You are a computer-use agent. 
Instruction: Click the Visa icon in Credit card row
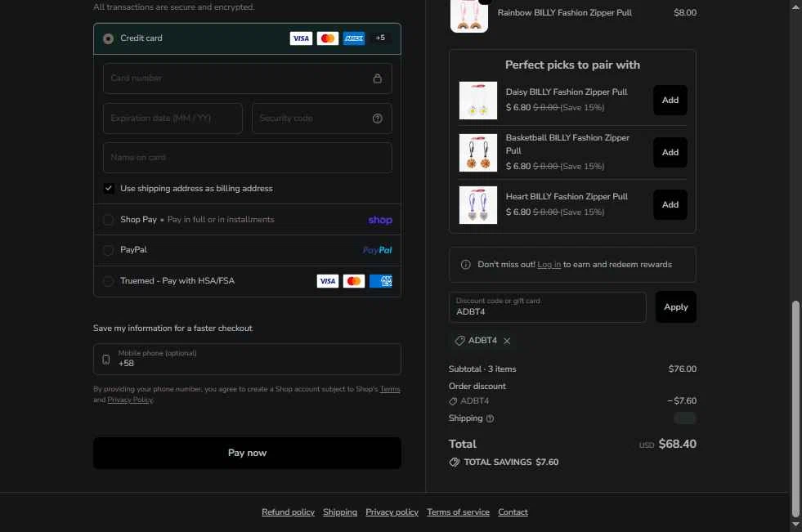point(301,38)
